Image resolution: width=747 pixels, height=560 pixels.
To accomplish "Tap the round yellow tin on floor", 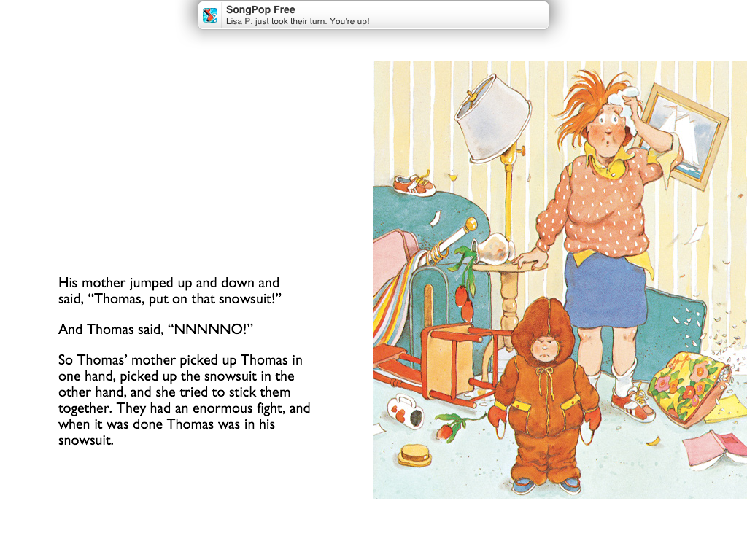I will [x=414, y=455].
